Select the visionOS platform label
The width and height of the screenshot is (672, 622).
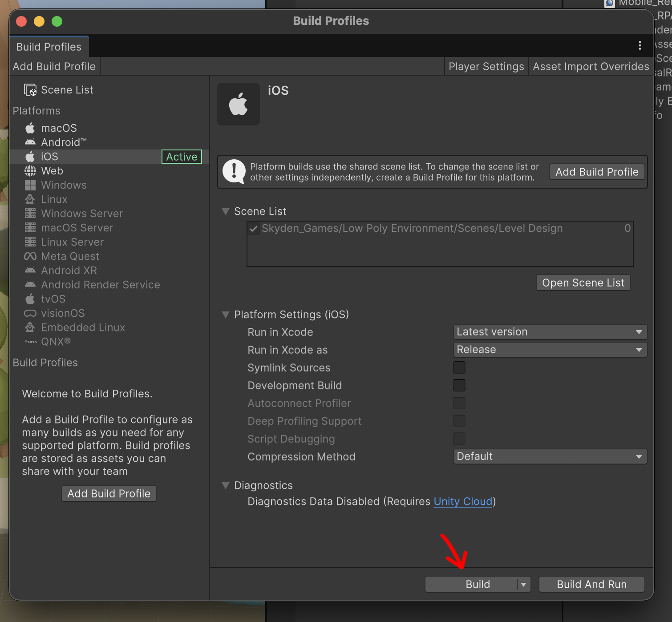click(63, 313)
